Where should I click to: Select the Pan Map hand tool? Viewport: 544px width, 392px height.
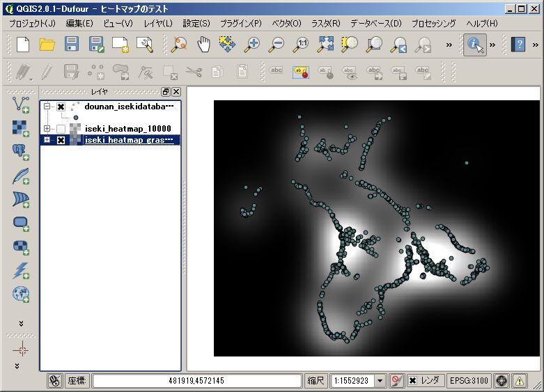tap(203, 45)
